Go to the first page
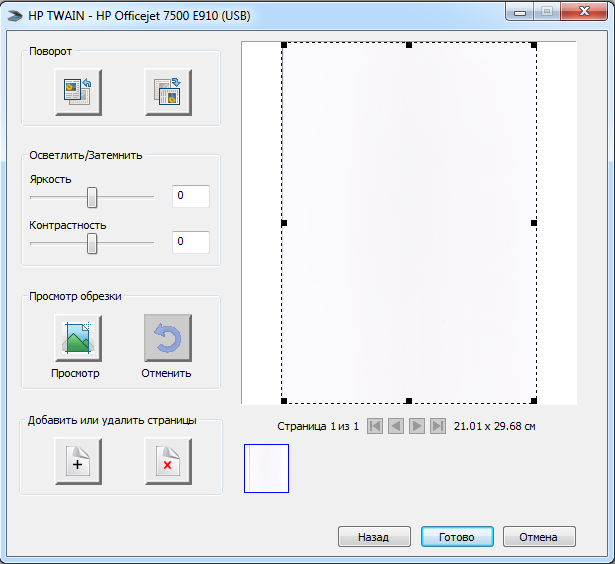The height and width of the screenshot is (564, 615). 375,426
